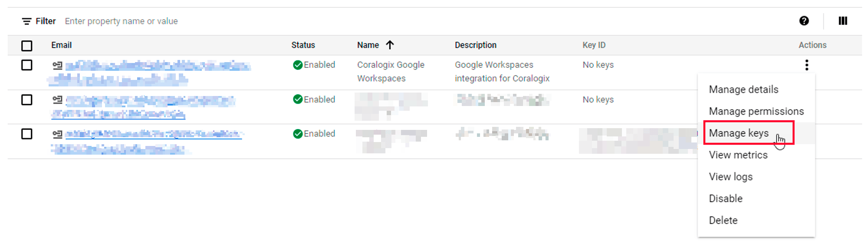Click the service account key icon in first row
The image size is (868, 245).
coord(57,66)
